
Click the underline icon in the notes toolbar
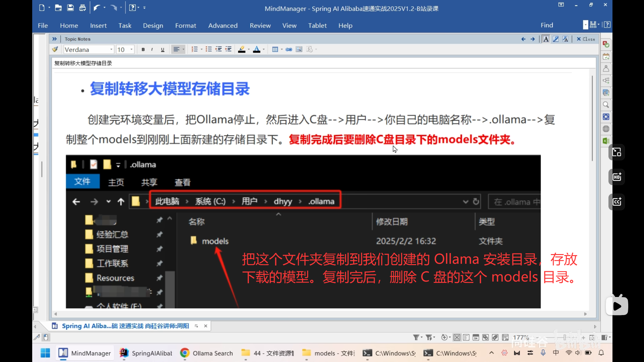pyautogui.click(x=162, y=49)
